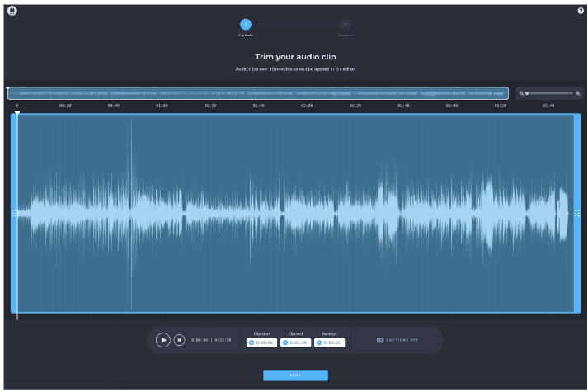
Task: Click the zoom out magnifier icon
Action: point(521,93)
